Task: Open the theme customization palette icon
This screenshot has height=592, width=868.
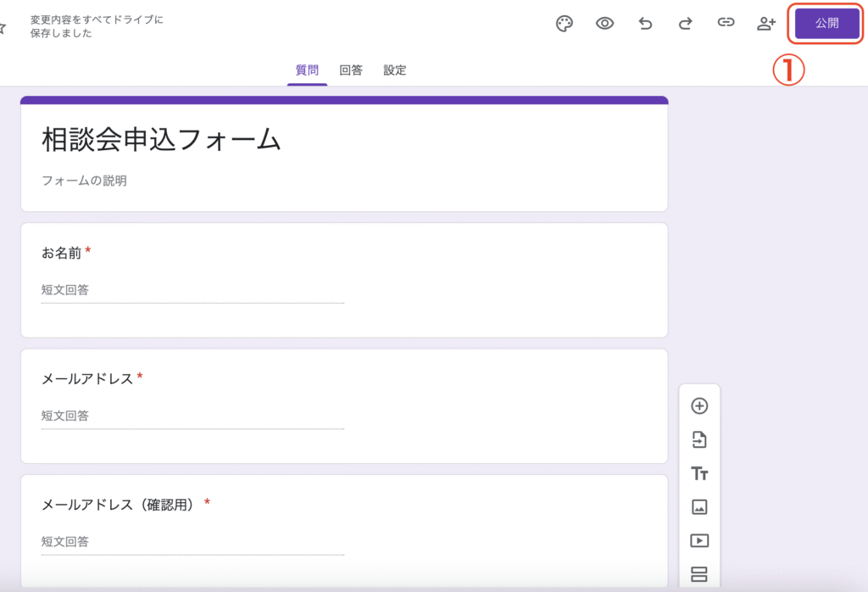Action: [564, 24]
